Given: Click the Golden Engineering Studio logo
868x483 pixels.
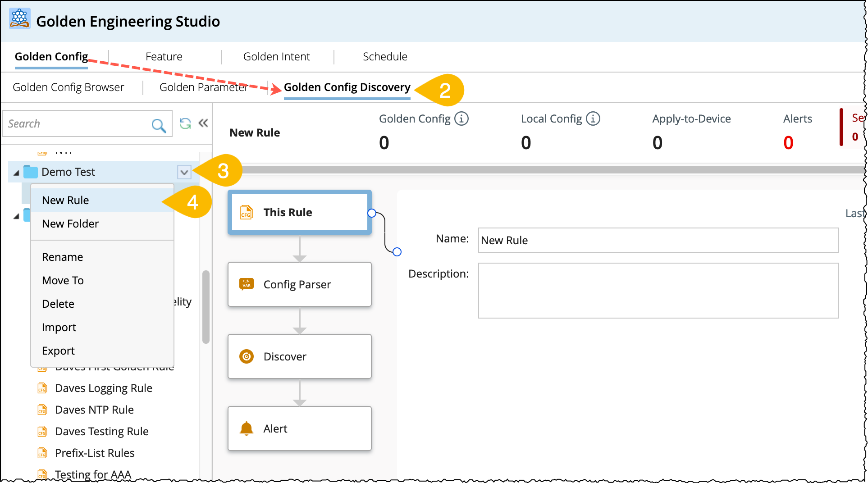Looking at the screenshot, I should coord(19,19).
